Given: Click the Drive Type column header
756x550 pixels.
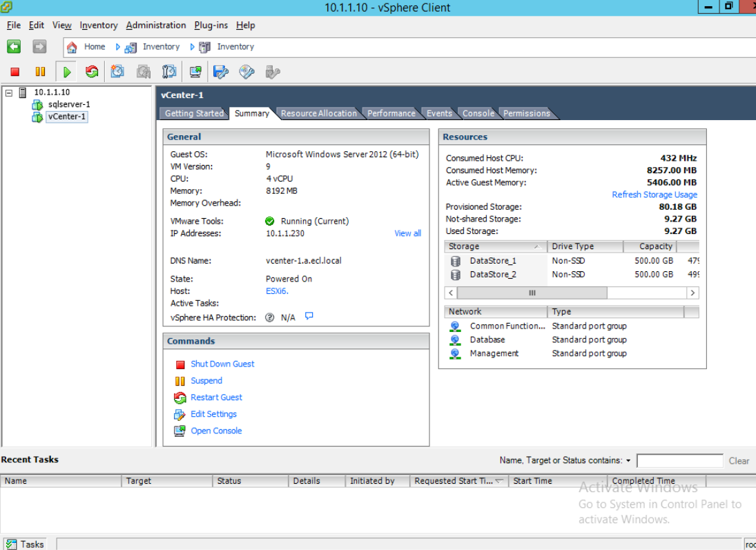Looking at the screenshot, I should click(585, 246).
